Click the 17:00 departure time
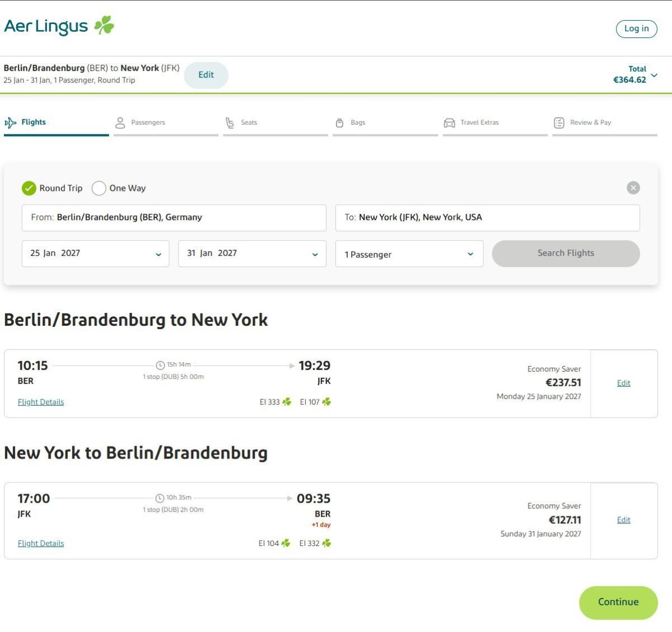The image size is (672, 632). click(x=34, y=499)
